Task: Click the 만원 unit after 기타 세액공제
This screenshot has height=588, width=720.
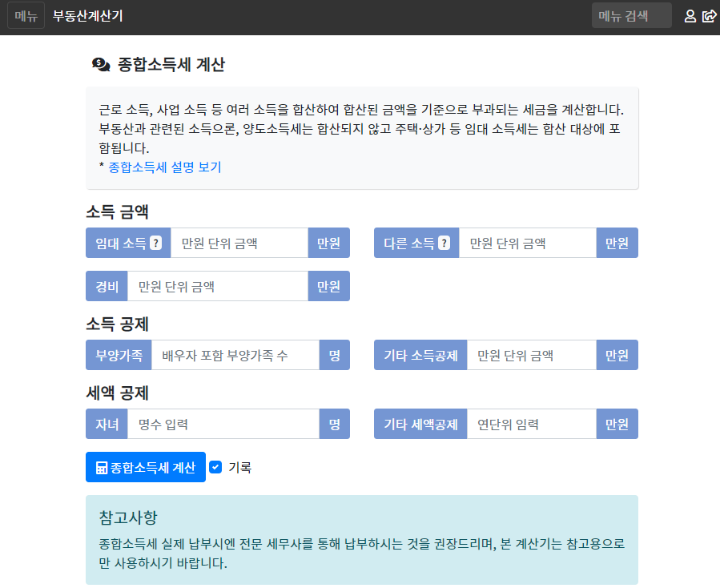Action: (x=617, y=424)
